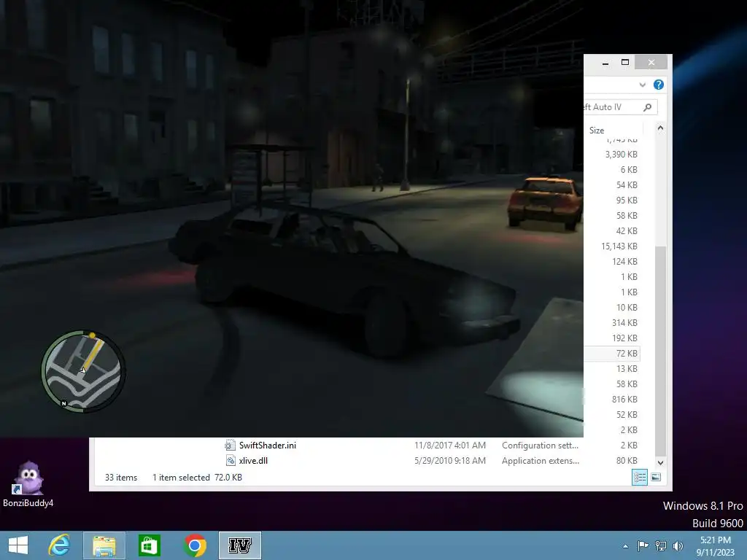
Task: Click the 10 KB size cell
Action: pyautogui.click(x=627, y=308)
